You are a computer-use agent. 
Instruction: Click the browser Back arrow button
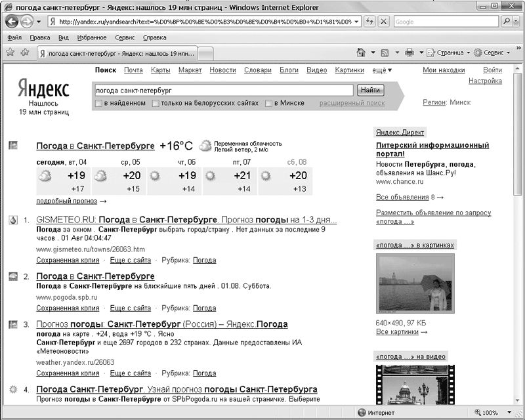click(x=12, y=22)
